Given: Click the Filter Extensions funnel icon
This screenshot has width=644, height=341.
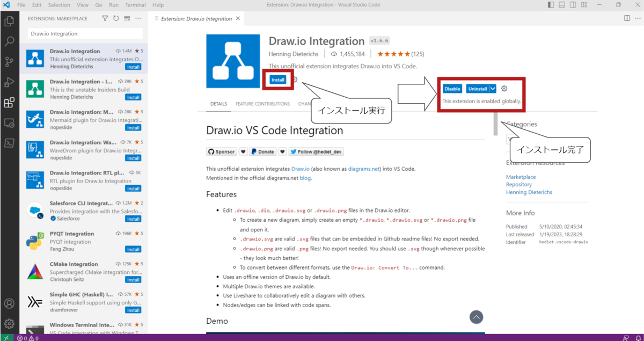Looking at the screenshot, I should tap(105, 18).
